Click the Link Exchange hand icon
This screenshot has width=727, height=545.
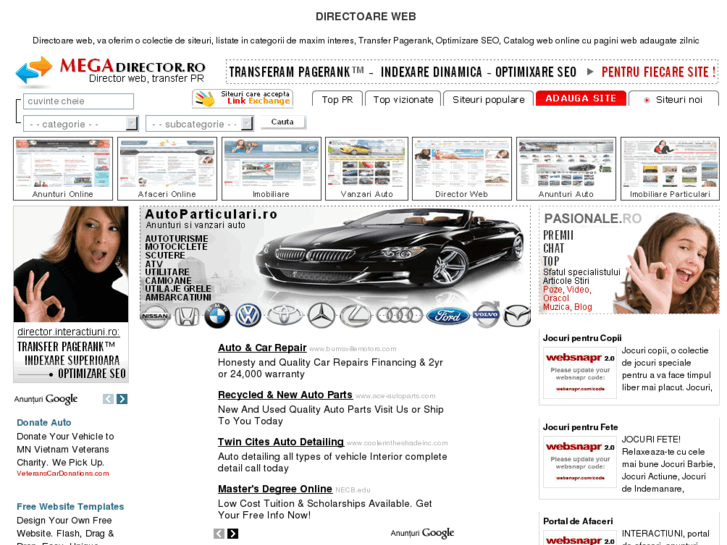pyautogui.click(x=205, y=98)
